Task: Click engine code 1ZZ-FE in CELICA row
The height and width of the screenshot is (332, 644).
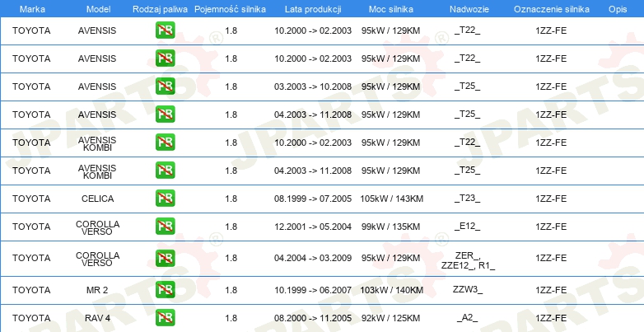Action: pyautogui.click(x=551, y=199)
